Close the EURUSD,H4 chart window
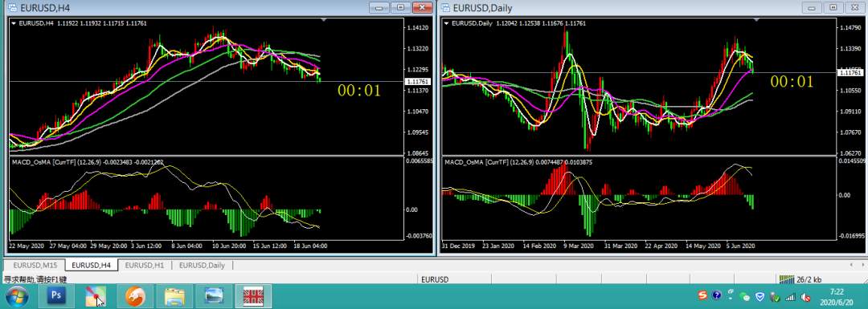868x309 pixels. click(422, 8)
